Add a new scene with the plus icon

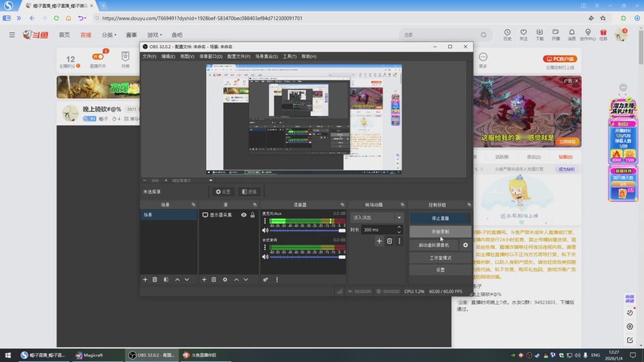[x=145, y=279]
